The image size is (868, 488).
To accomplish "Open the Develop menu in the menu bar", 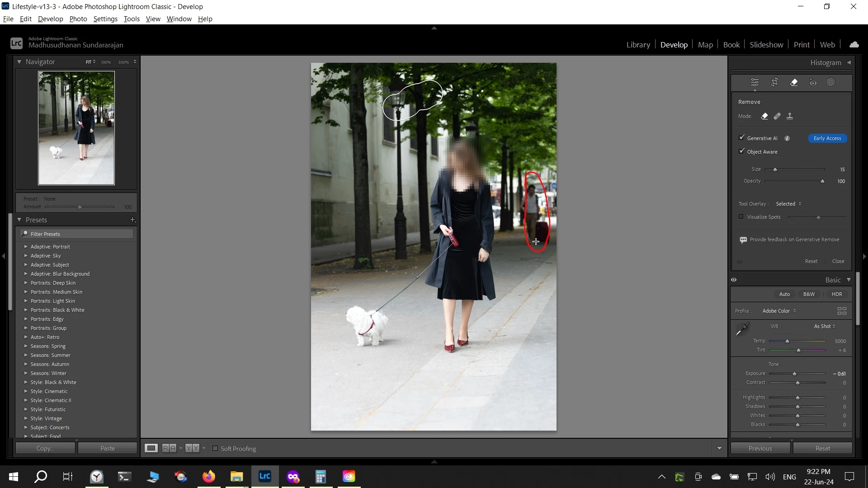I will point(50,19).
